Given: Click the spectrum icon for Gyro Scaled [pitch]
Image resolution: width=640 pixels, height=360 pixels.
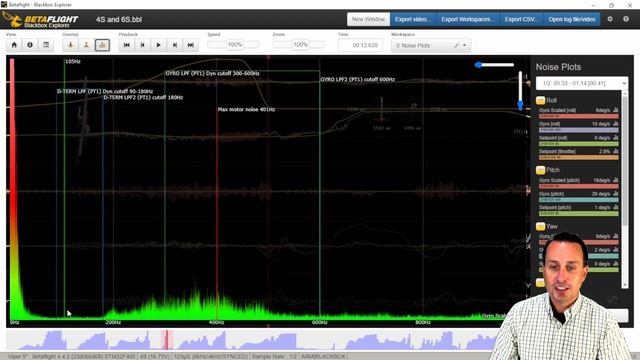Looking at the screenshot, I should (616, 180).
